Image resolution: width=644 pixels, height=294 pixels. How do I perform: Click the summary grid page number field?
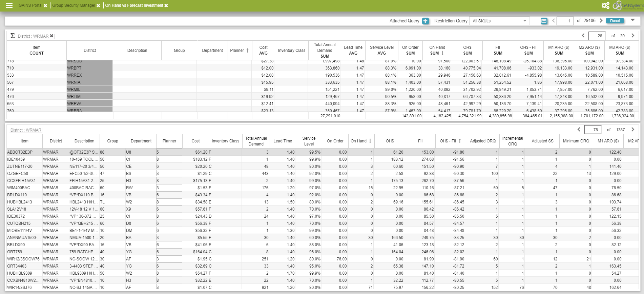[x=597, y=36]
